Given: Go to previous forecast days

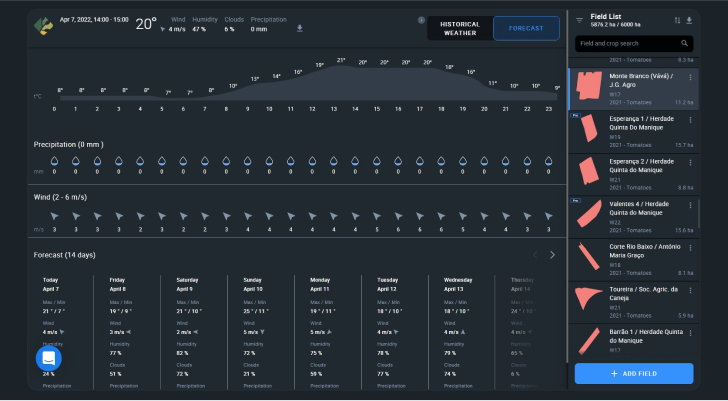Looking at the screenshot, I should point(535,255).
